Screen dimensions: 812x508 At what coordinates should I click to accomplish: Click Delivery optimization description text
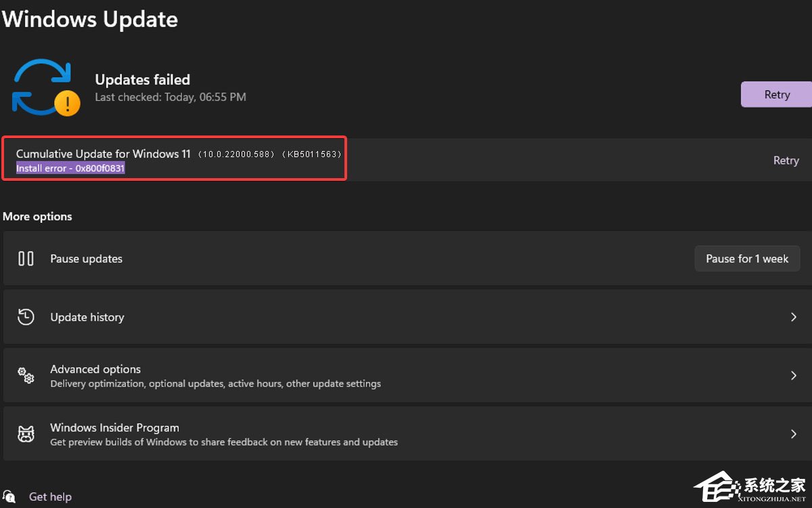[215, 383]
